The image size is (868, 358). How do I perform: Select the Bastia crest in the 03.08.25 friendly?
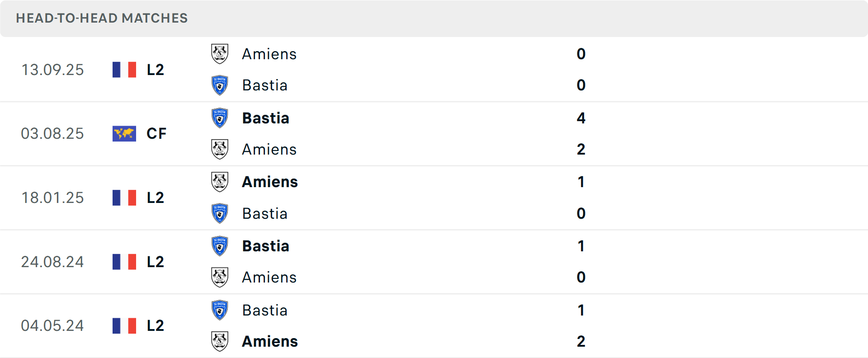(220, 117)
